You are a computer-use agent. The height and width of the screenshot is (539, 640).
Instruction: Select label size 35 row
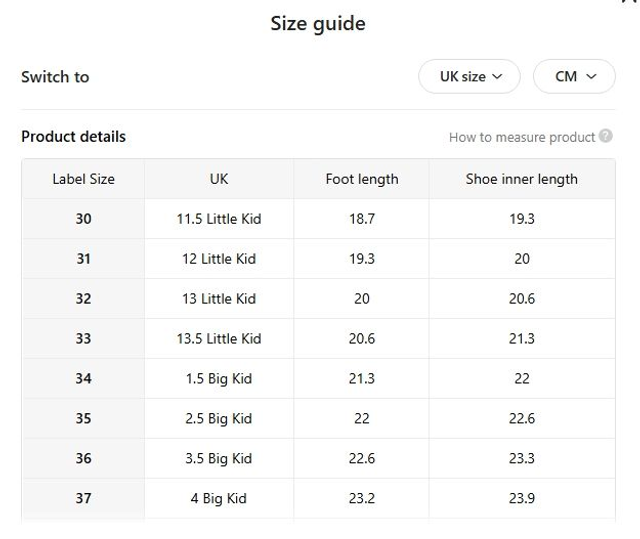tap(83, 419)
